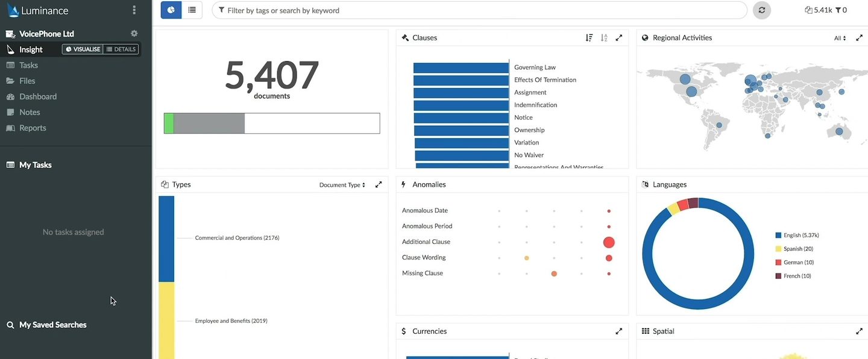This screenshot has height=359, width=868.
Task: Click yellow Employee and Benefits bar segment
Action: pyautogui.click(x=166, y=320)
